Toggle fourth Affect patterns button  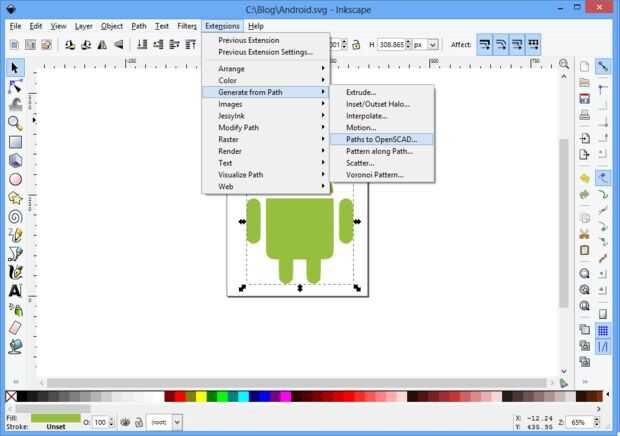[533, 44]
